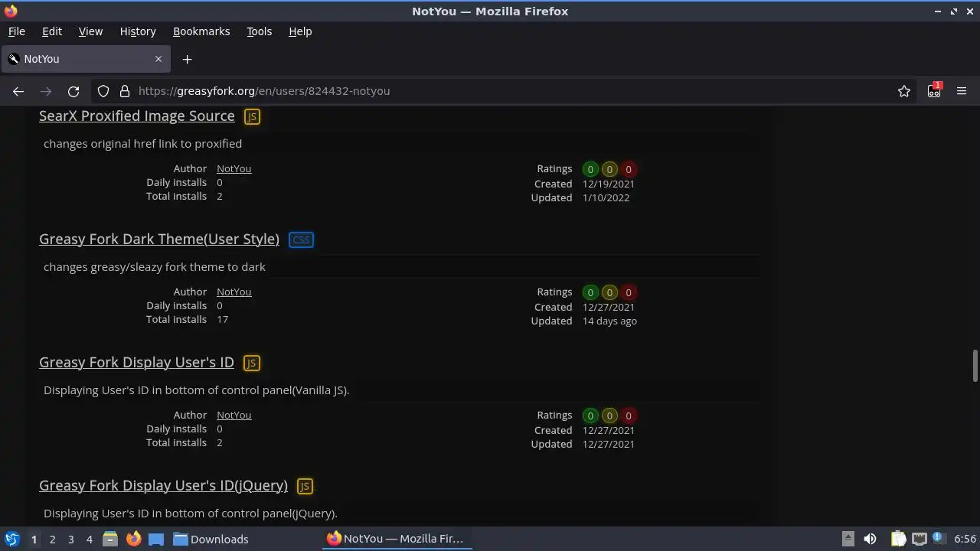This screenshot has height=551, width=980.
Task: Click JS badge beside Display User's ID(jQuery)
Action: point(305,486)
